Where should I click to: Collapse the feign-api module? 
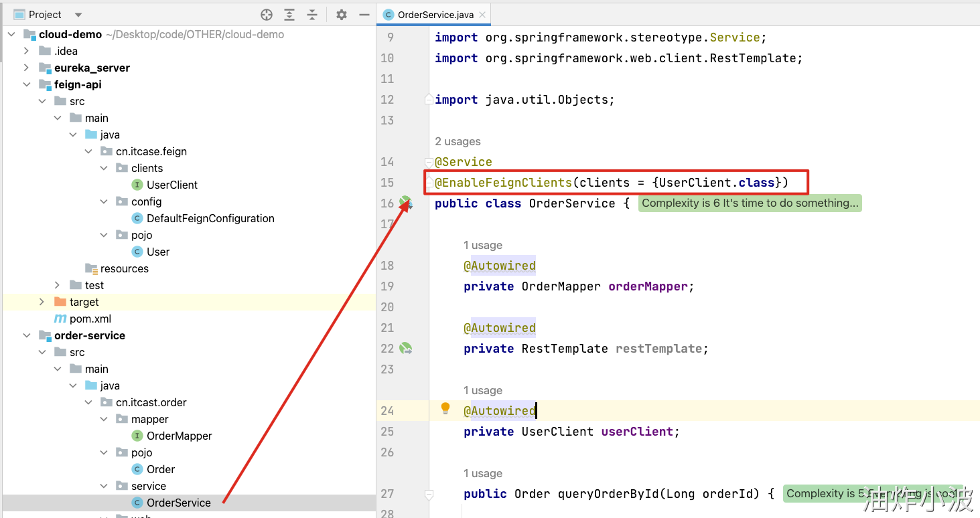coord(26,84)
